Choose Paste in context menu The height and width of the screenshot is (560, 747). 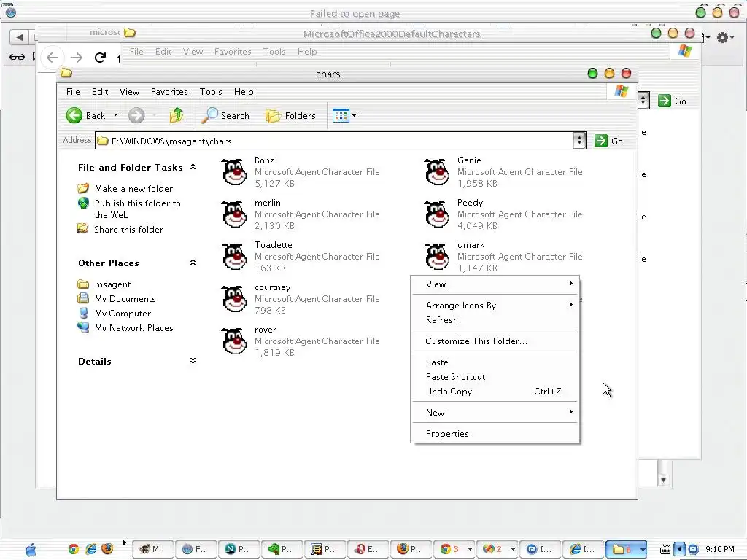tap(495, 362)
